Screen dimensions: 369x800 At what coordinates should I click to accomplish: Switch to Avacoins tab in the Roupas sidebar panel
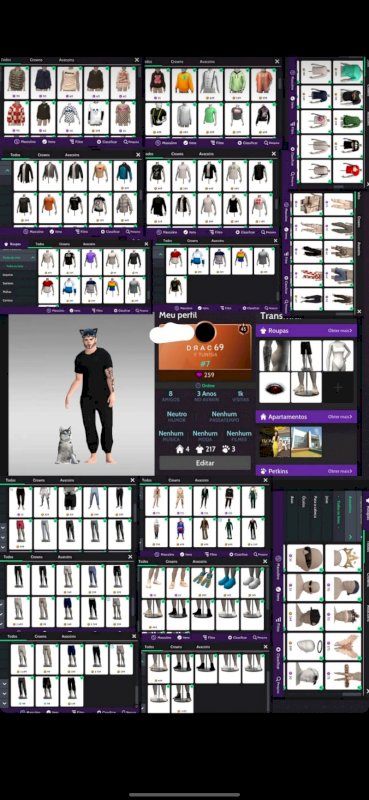pyautogui.click(x=89, y=244)
